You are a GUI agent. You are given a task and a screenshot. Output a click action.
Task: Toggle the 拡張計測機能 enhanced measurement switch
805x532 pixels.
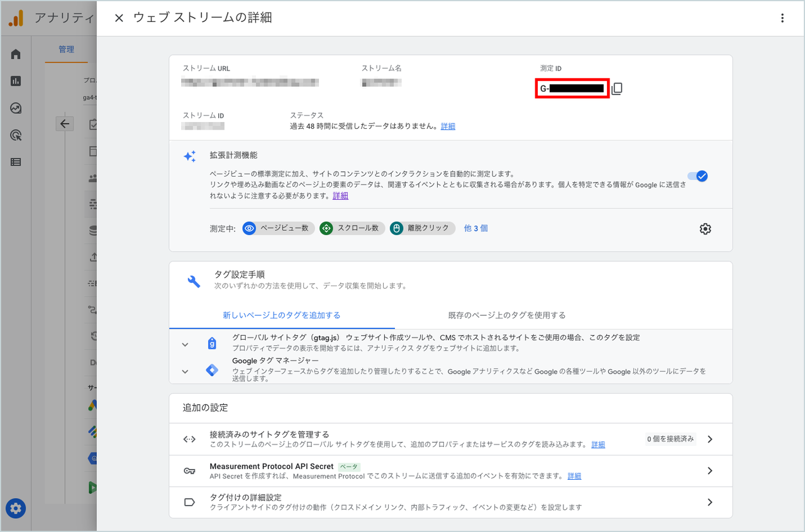click(x=698, y=176)
